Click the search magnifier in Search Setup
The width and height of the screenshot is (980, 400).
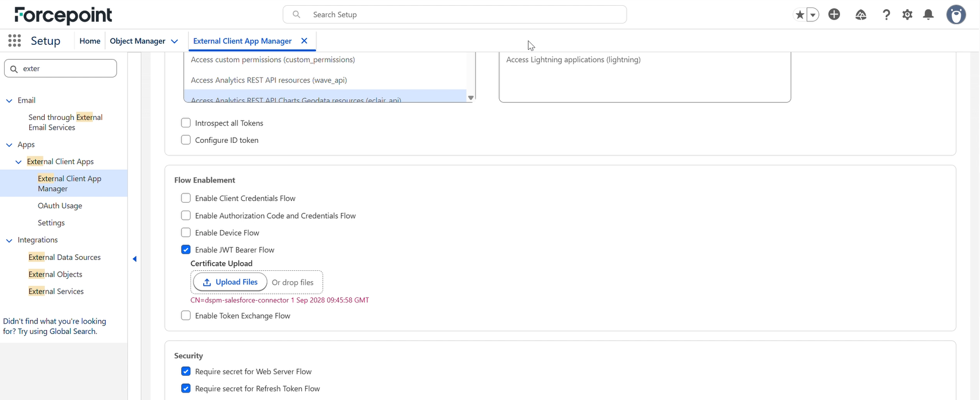click(297, 14)
